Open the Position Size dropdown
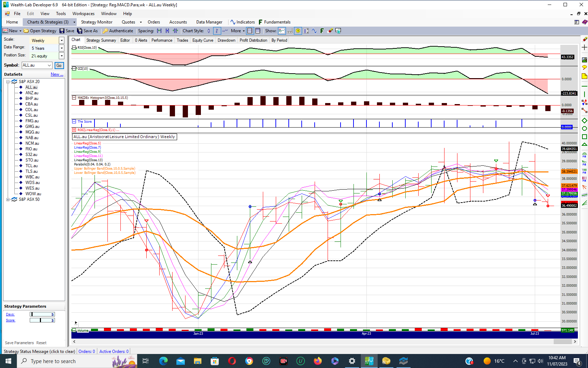The height and width of the screenshot is (368, 588). pos(62,56)
